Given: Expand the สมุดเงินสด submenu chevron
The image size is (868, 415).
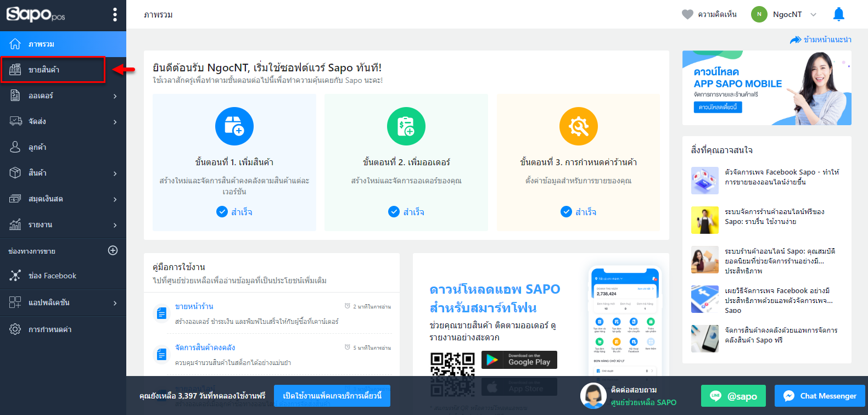Looking at the screenshot, I should click(115, 199).
